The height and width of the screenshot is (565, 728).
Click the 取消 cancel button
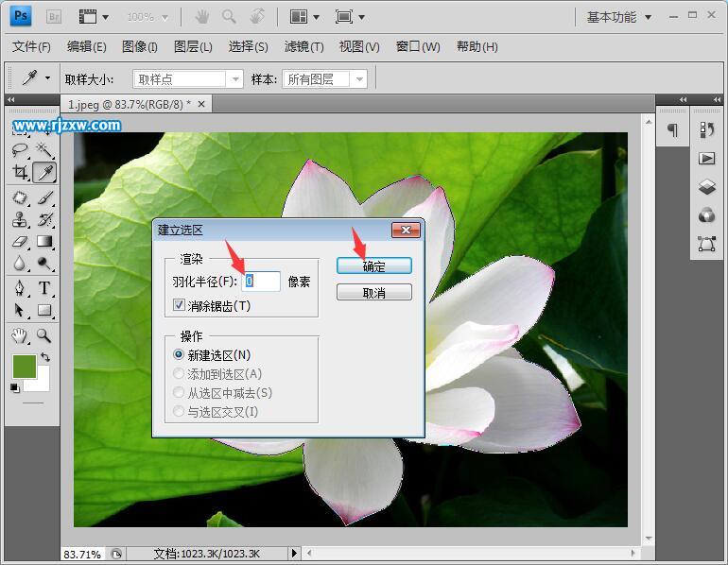tap(373, 292)
